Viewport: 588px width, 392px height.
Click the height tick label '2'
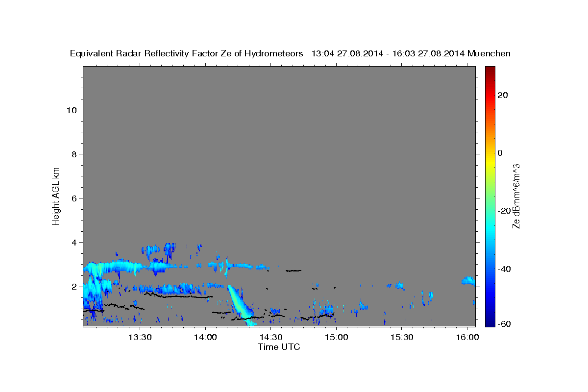coord(74,287)
